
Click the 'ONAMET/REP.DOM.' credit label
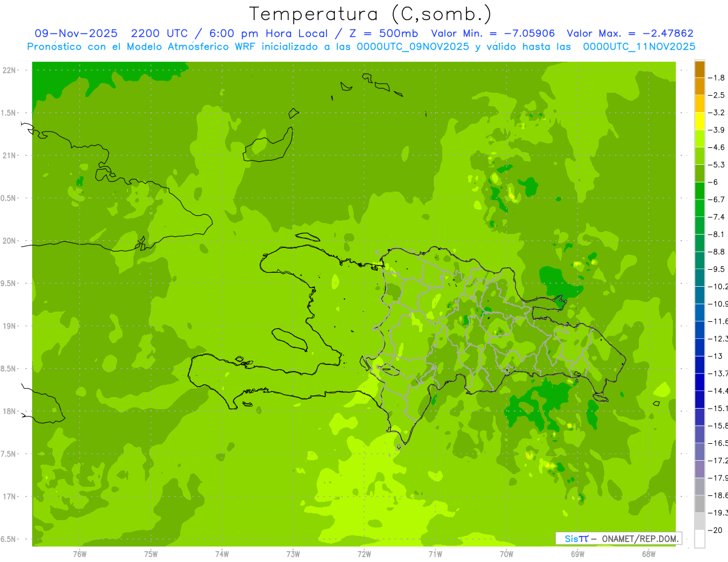click(639, 538)
